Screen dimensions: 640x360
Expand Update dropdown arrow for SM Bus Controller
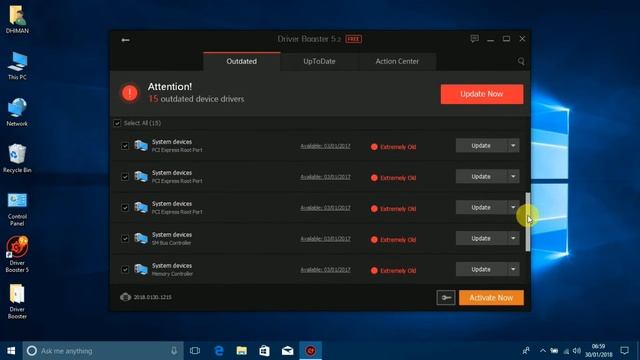(x=513, y=238)
